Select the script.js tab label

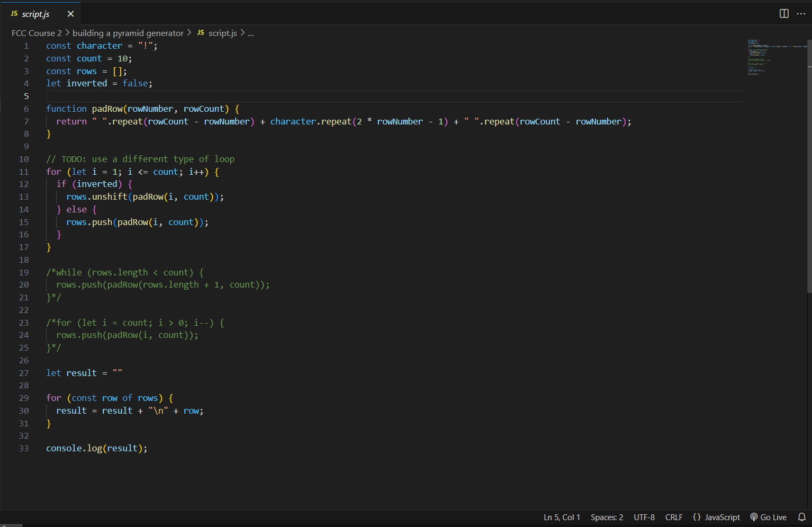[36, 14]
